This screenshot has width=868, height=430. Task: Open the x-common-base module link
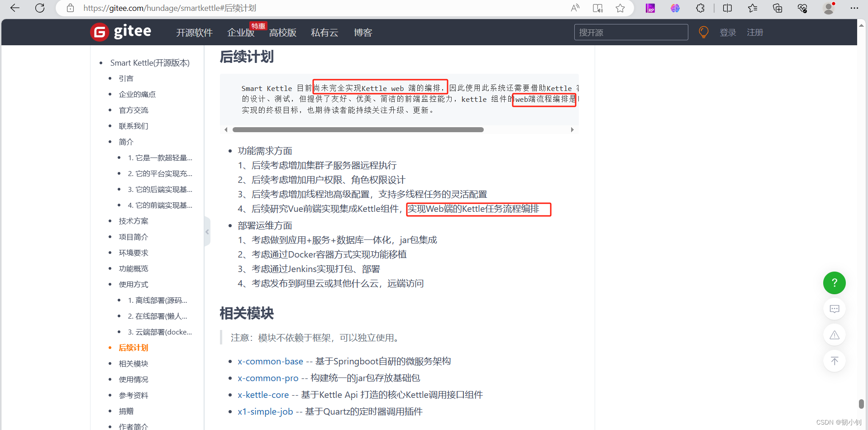click(270, 361)
